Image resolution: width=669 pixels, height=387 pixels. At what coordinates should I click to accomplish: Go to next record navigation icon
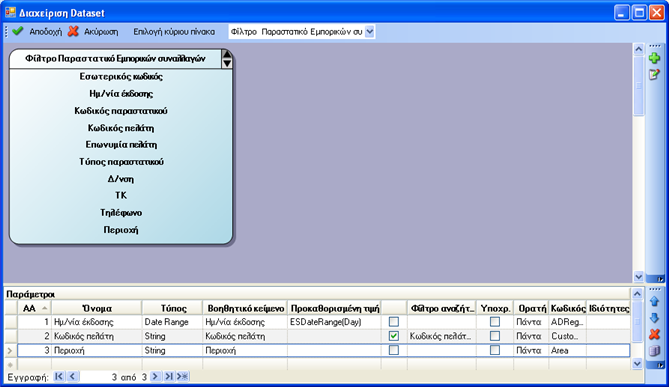point(155,376)
